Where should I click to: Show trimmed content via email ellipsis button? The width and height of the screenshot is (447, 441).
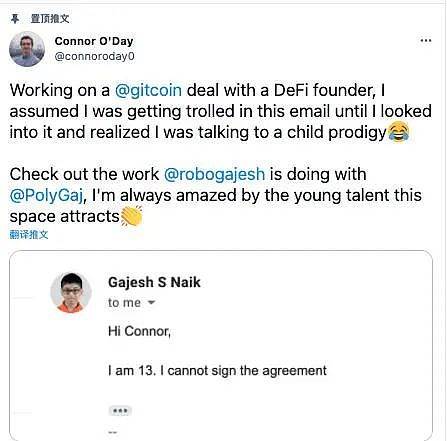pos(120,410)
